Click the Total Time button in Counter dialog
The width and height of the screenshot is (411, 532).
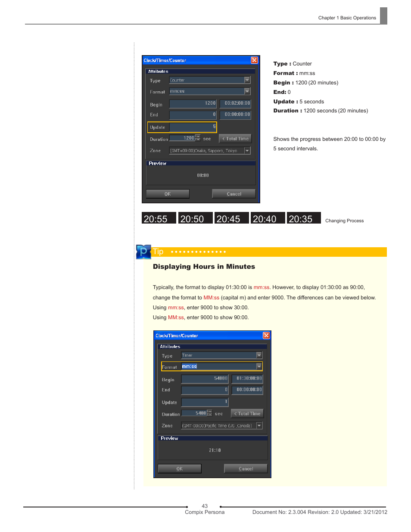tap(235, 139)
